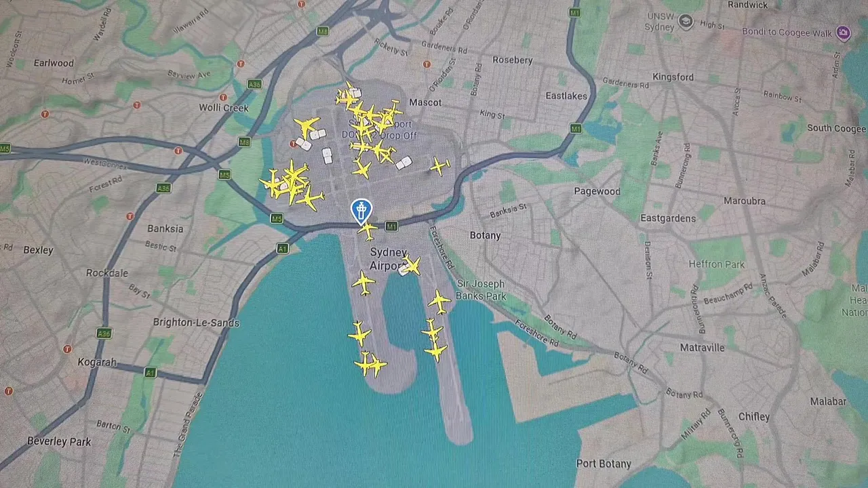Click the blue airport control tower pin
Image resolution: width=868 pixels, height=488 pixels.
pyautogui.click(x=361, y=211)
